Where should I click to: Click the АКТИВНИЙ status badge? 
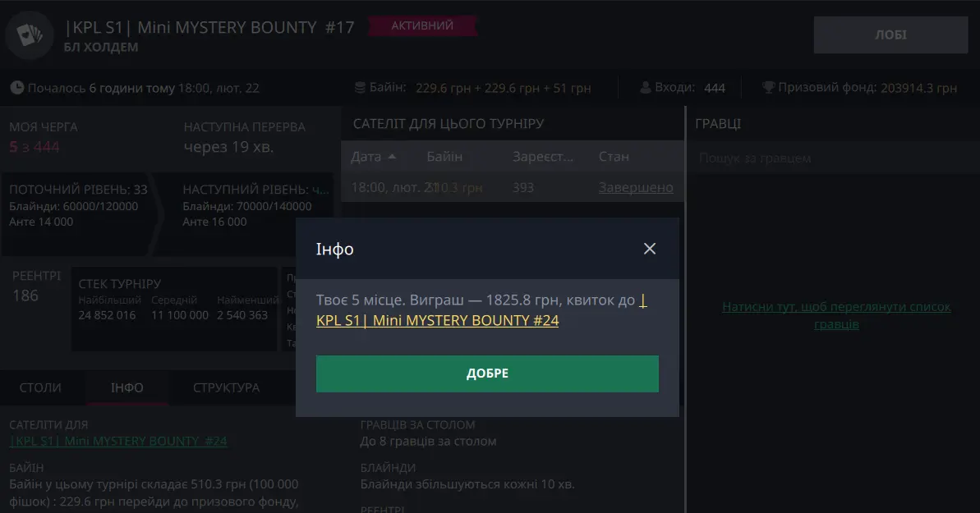pyautogui.click(x=422, y=26)
